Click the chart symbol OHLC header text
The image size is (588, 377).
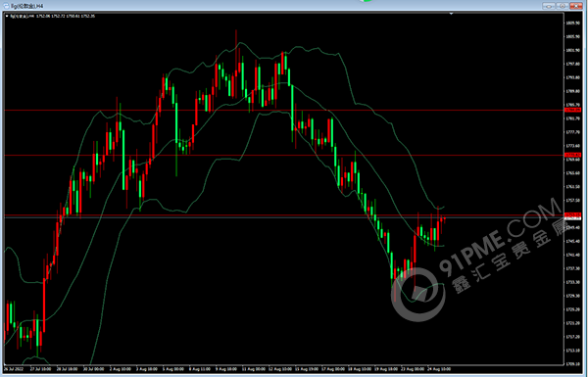click(x=52, y=16)
